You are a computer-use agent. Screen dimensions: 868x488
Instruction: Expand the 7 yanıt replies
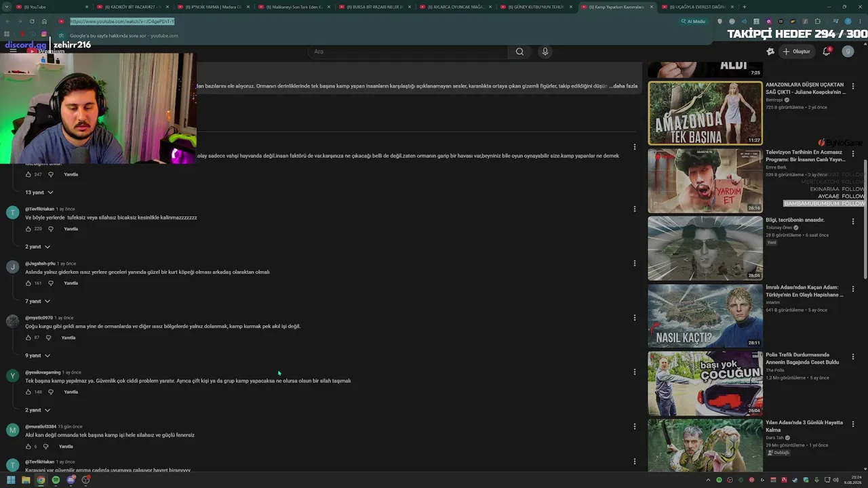[37, 301]
